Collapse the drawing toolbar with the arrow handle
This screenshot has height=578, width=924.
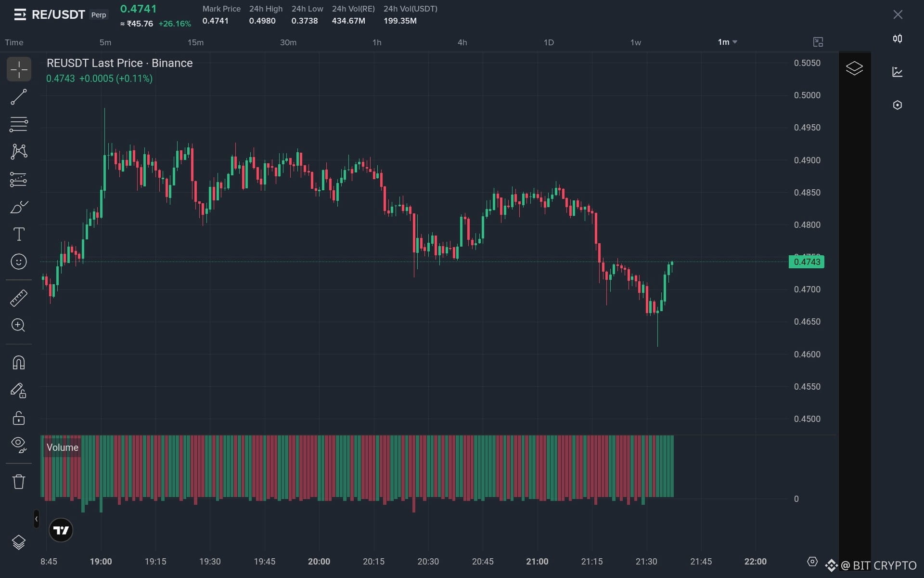click(x=36, y=519)
